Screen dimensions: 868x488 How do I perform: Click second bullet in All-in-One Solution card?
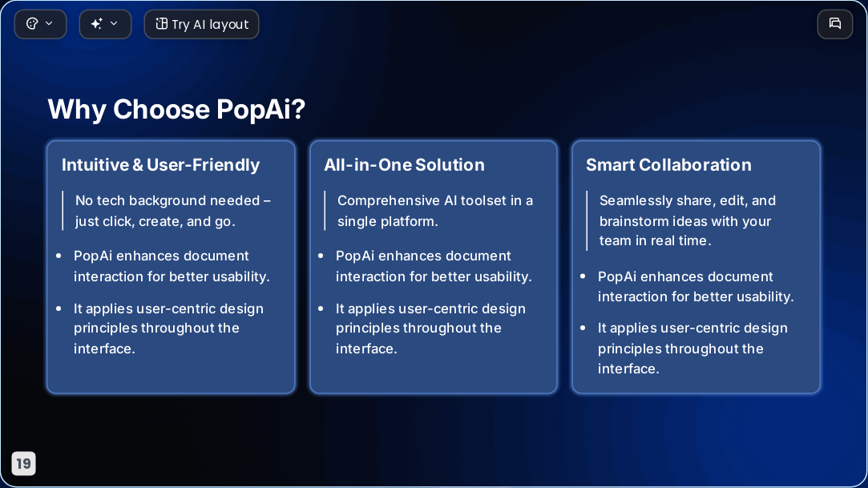(430, 329)
